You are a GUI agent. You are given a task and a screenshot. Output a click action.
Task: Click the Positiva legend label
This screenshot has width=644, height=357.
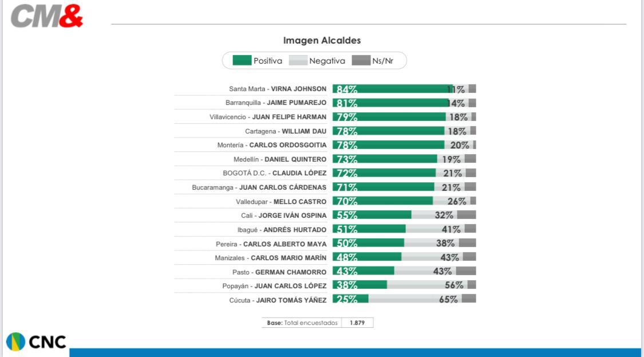(x=268, y=61)
